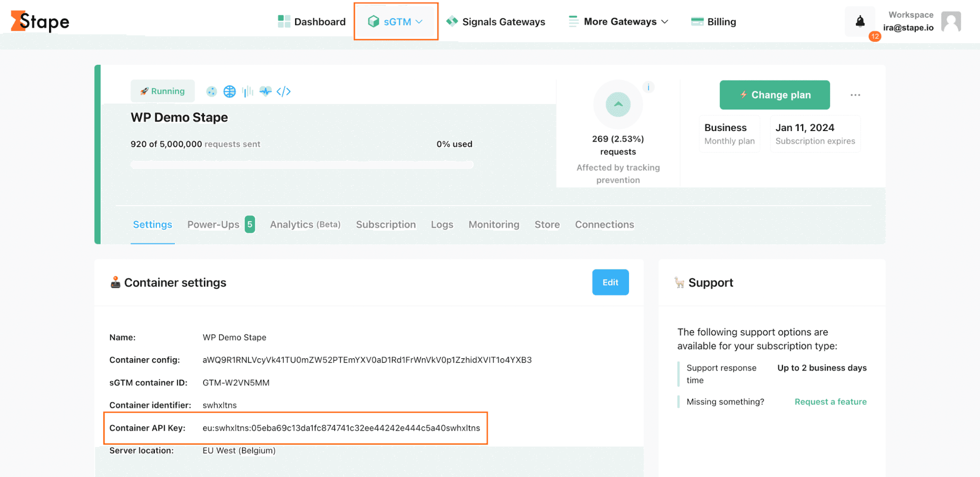Click the swhxltns Container identifier value
This screenshot has height=477, width=980.
point(220,405)
